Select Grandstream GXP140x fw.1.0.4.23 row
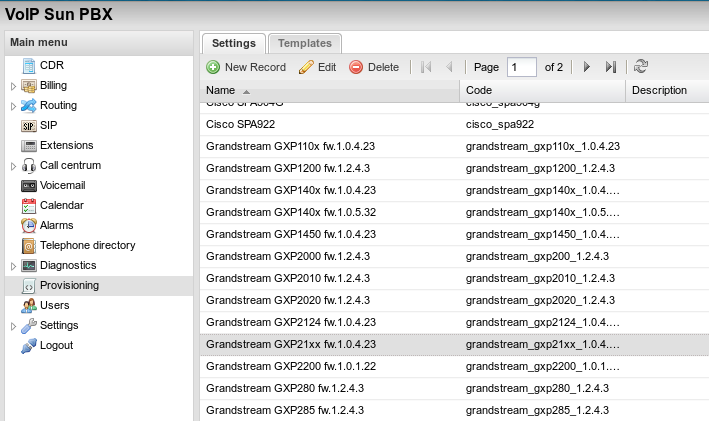This screenshot has width=709, height=421. point(454,190)
